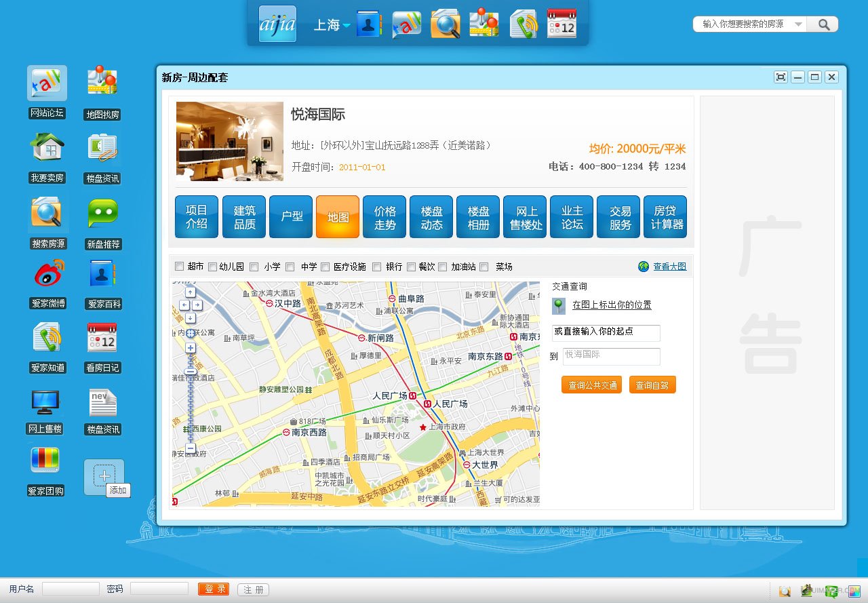The width and height of the screenshot is (868, 603).
Task: Open the magnifier folder icon in top toolbar
Action: coord(446,24)
